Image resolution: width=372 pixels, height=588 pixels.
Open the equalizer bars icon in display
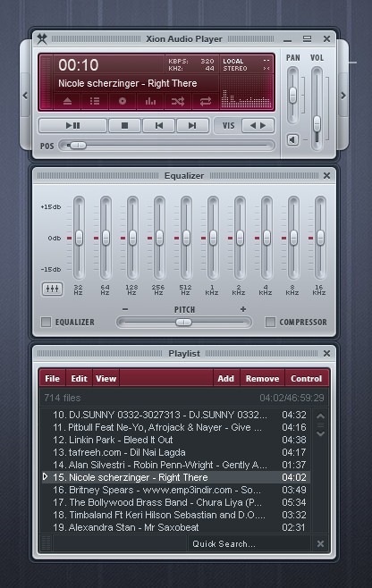point(150,101)
